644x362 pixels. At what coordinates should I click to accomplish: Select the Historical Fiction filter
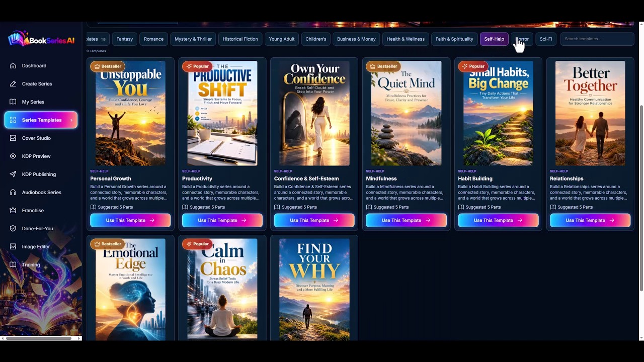tap(240, 39)
